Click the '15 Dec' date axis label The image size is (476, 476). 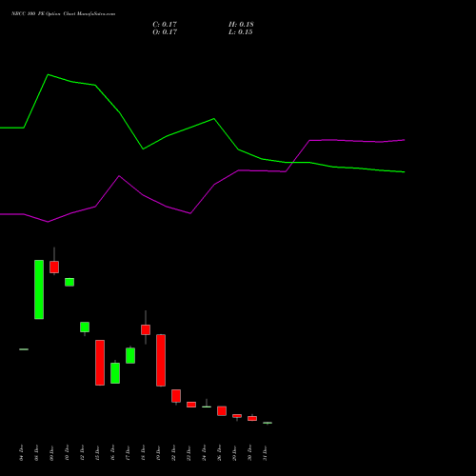tap(97, 453)
